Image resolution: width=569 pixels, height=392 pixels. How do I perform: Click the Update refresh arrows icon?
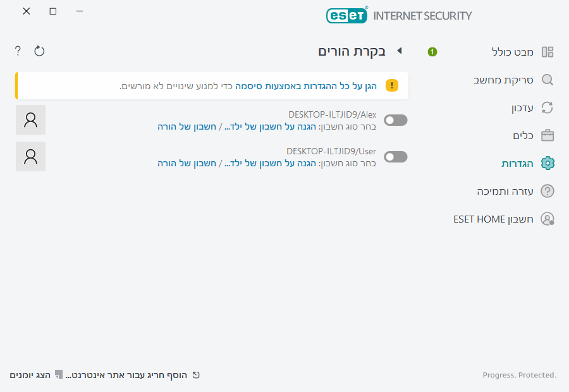[x=548, y=107]
